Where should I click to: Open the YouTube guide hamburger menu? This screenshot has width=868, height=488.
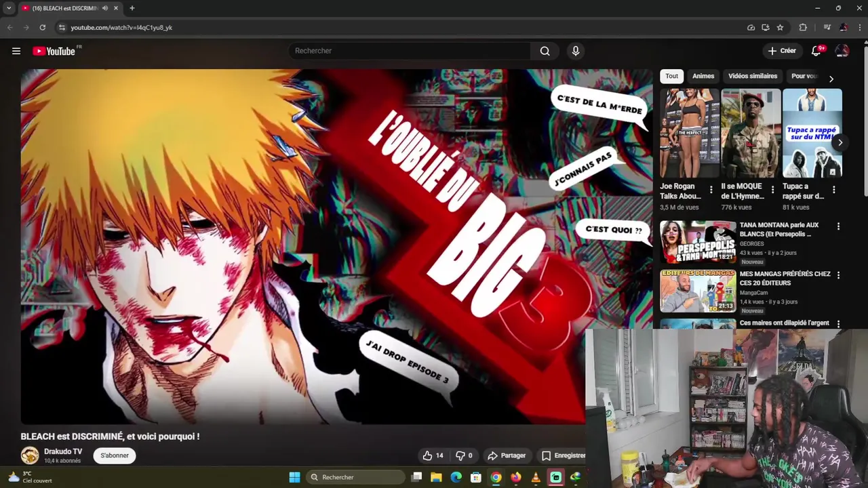(x=16, y=51)
